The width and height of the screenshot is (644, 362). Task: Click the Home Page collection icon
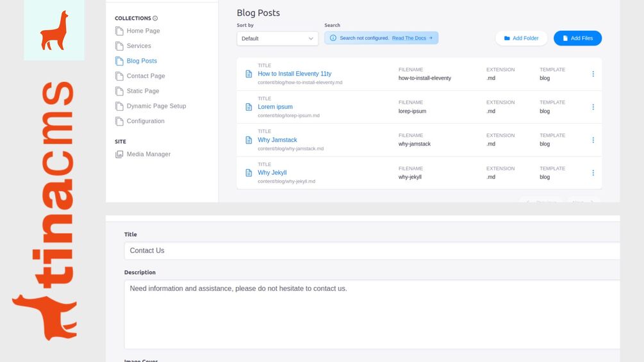[119, 31]
